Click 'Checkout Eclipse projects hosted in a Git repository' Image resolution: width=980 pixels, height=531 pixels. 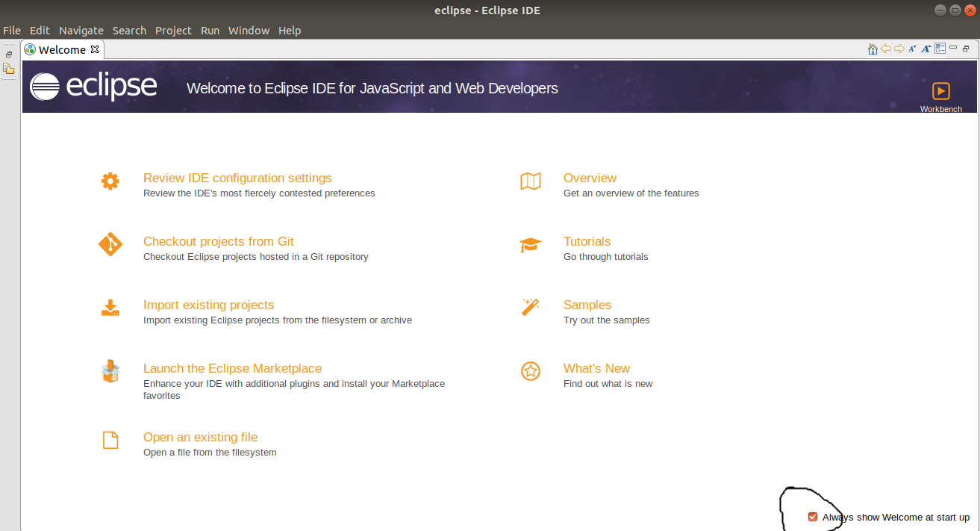[x=256, y=257]
